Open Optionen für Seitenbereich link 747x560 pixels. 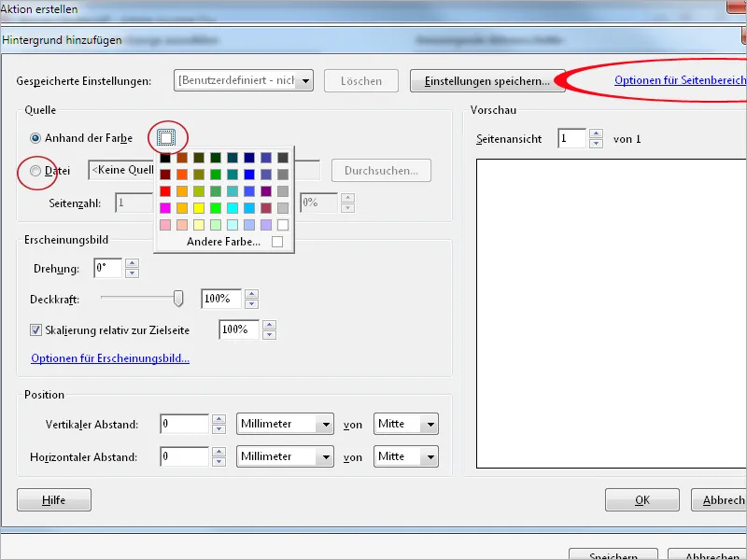(x=681, y=80)
